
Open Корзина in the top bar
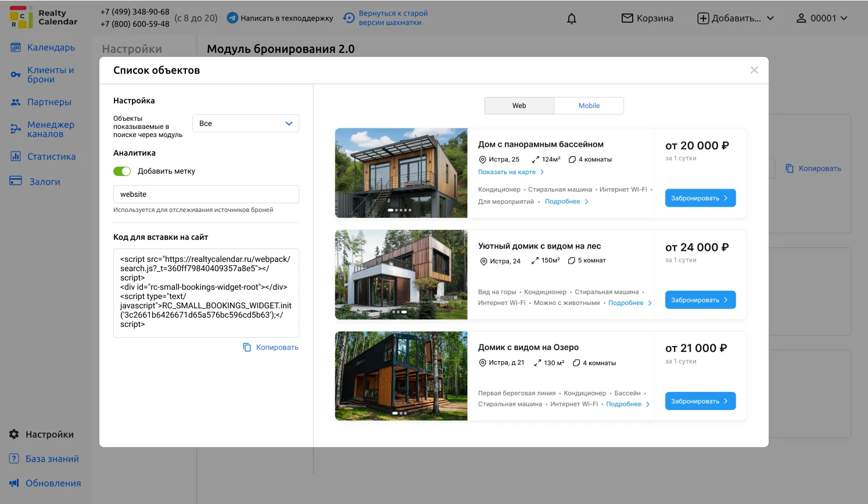click(x=647, y=18)
